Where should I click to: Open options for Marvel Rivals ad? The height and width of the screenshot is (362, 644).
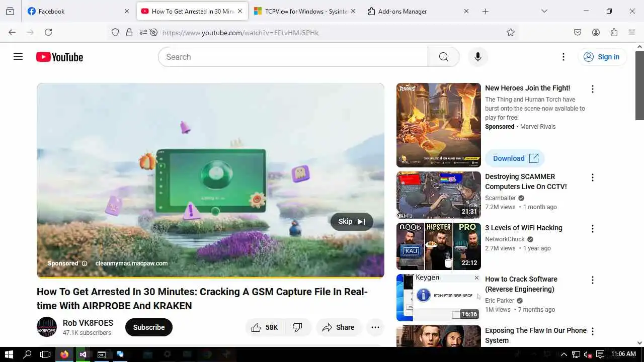[x=592, y=89]
